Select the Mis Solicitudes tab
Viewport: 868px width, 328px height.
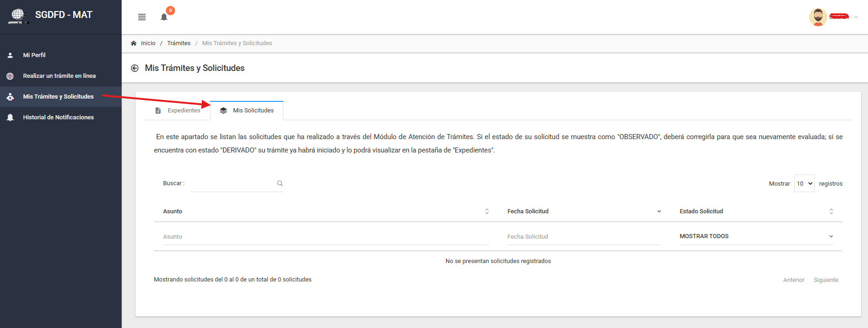pyautogui.click(x=247, y=111)
